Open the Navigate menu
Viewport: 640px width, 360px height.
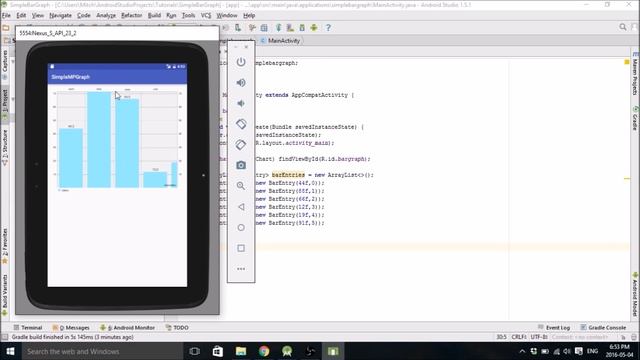click(60, 16)
